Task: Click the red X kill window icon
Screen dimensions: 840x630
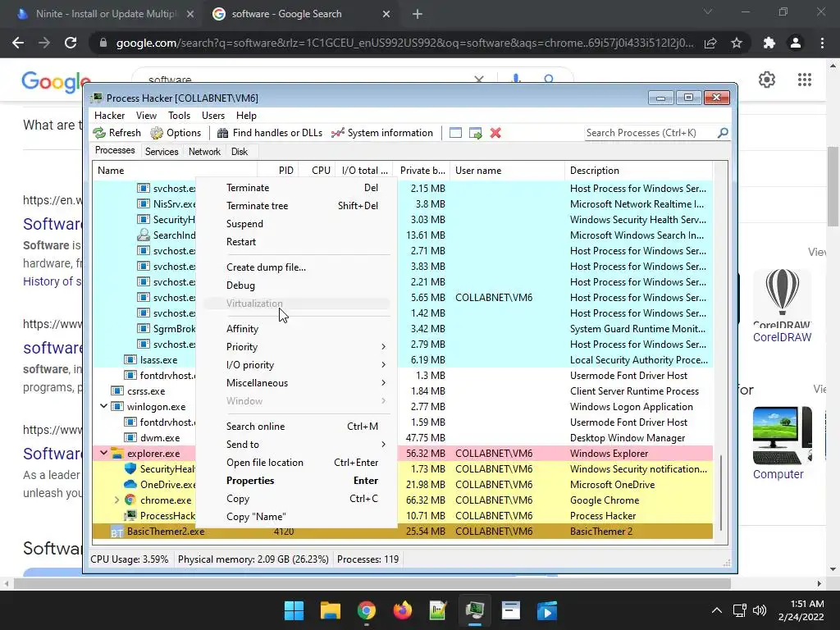Action: (495, 133)
